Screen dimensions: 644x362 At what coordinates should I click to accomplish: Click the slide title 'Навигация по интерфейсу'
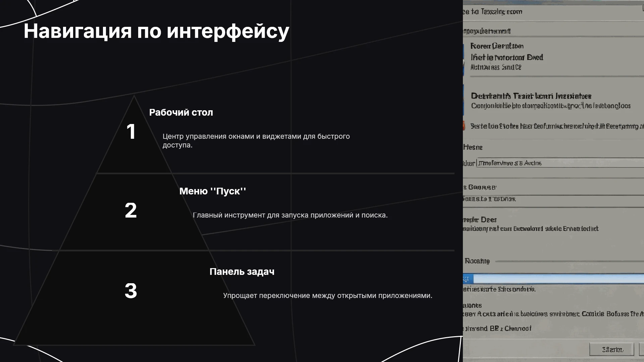click(156, 31)
